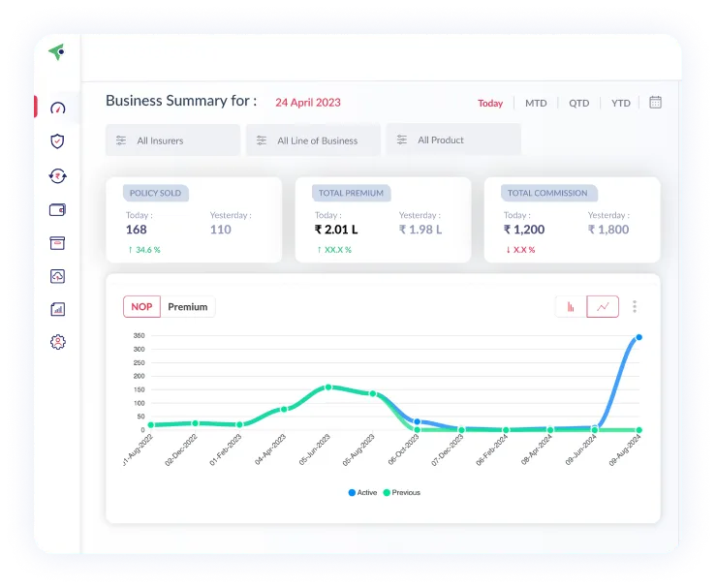Click the Total Premium card label

[351, 193]
